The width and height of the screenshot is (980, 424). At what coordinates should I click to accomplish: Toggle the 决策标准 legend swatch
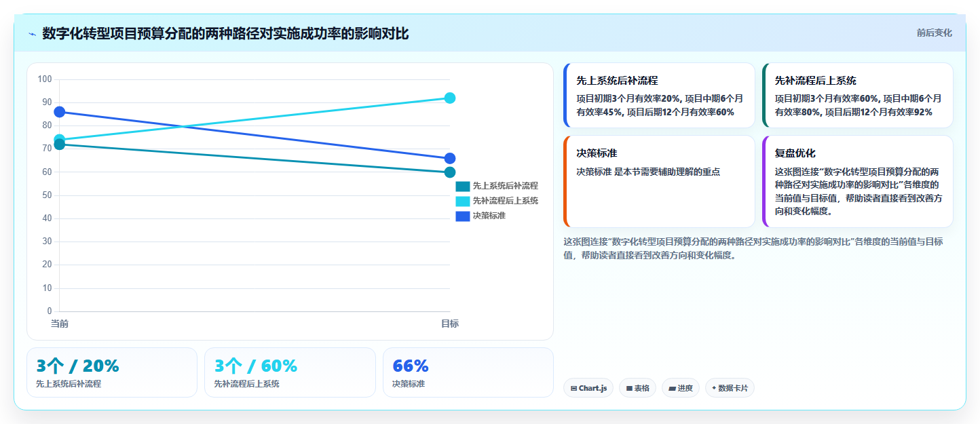click(x=463, y=216)
